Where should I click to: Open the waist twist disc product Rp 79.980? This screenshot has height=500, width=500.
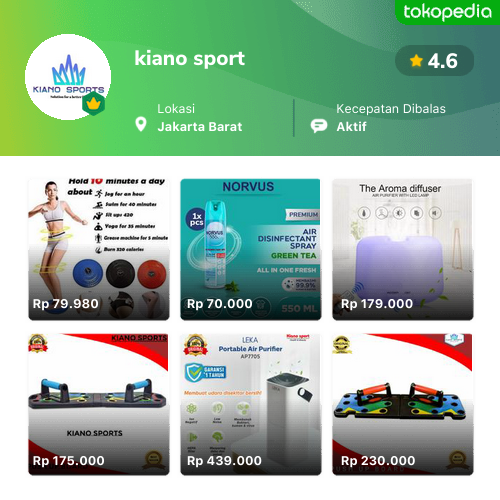point(99,249)
